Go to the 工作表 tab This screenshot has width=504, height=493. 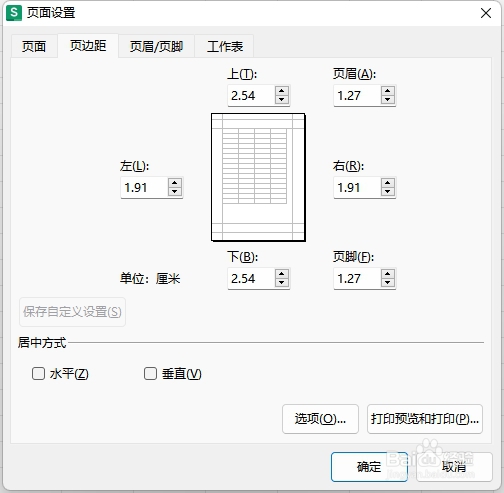[x=225, y=46]
